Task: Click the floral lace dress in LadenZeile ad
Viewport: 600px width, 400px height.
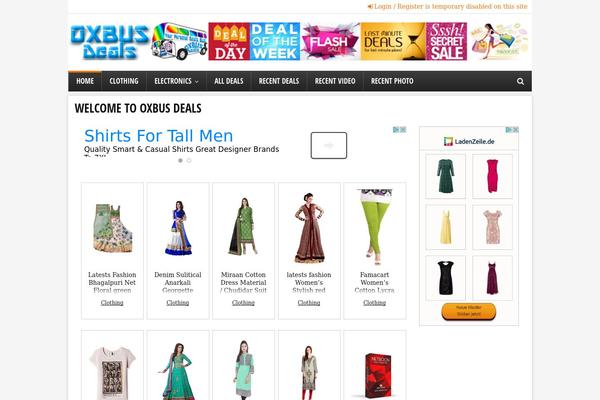Action: coord(492,227)
